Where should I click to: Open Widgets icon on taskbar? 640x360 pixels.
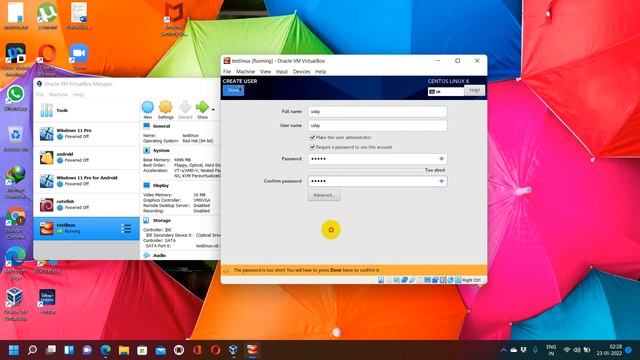[69, 350]
